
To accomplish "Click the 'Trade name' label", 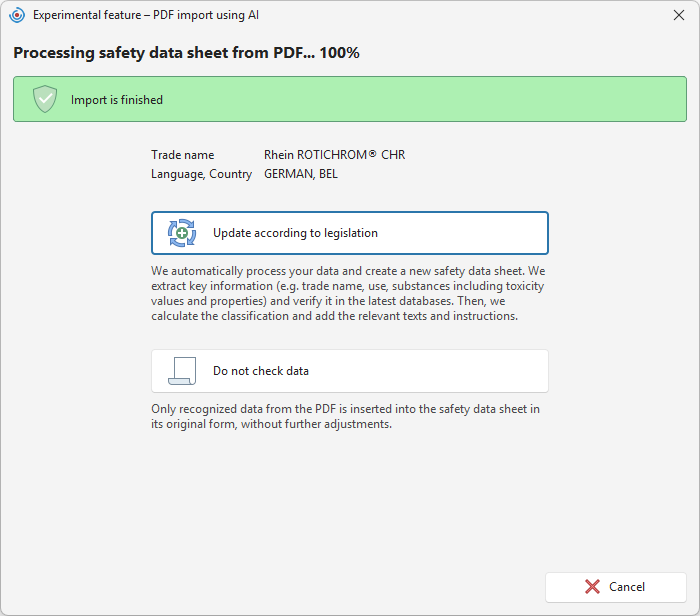I will point(183,155).
